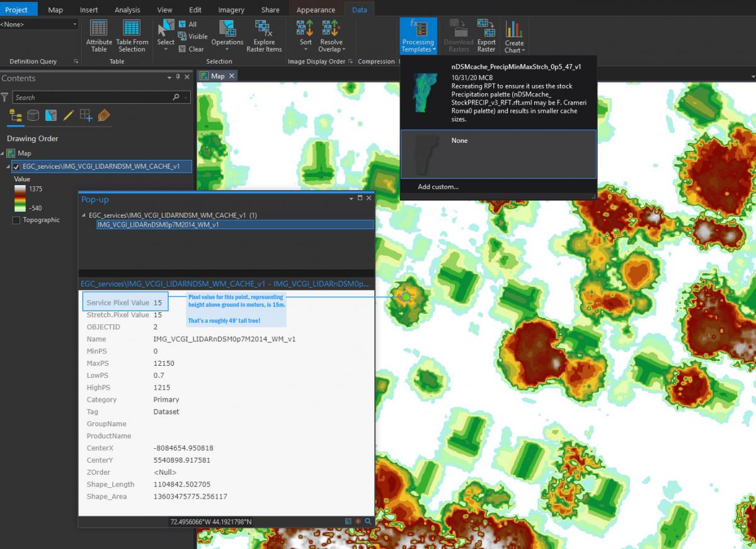Open Explore Raster Items

[x=264, y=36]
